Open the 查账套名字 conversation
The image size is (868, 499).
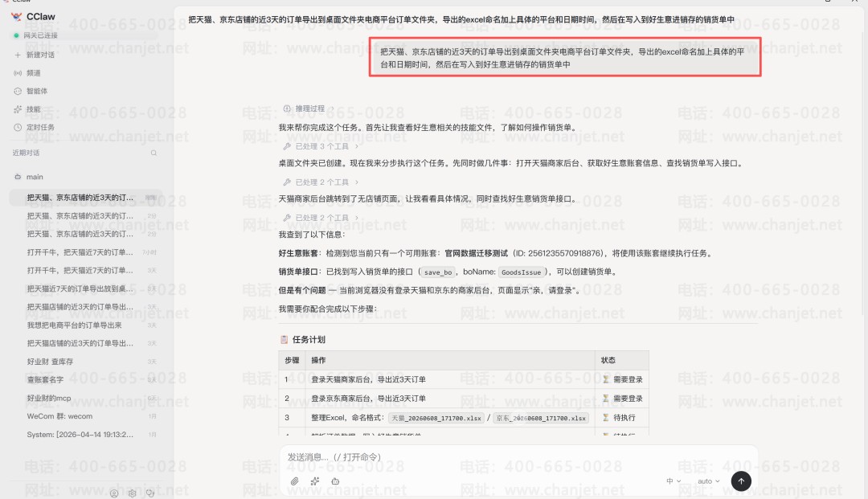coord(86,380)
